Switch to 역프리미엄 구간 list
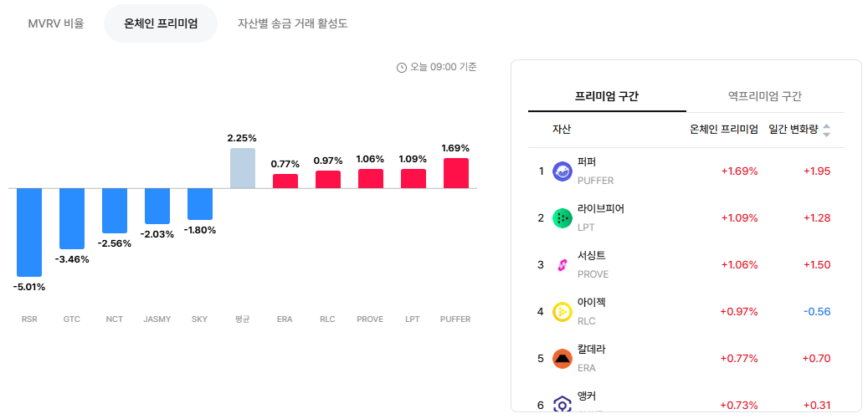This screenshot has width=868, height=419. pyautogui.click(x=765, y=96)
